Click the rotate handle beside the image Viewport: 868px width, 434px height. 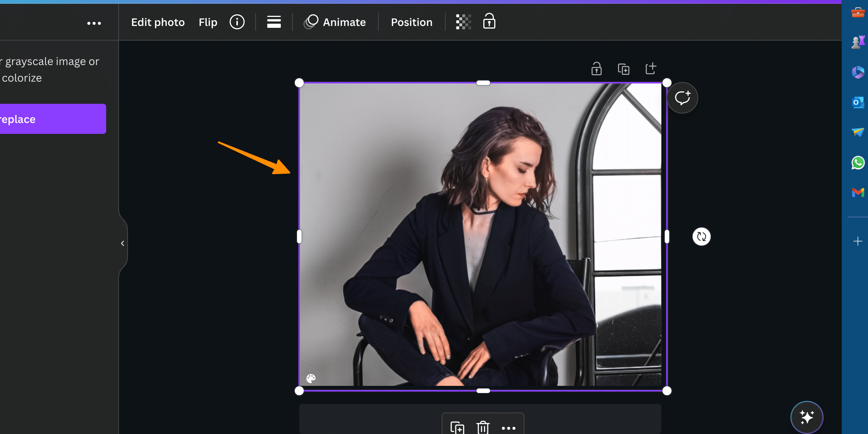click(701, 237)
